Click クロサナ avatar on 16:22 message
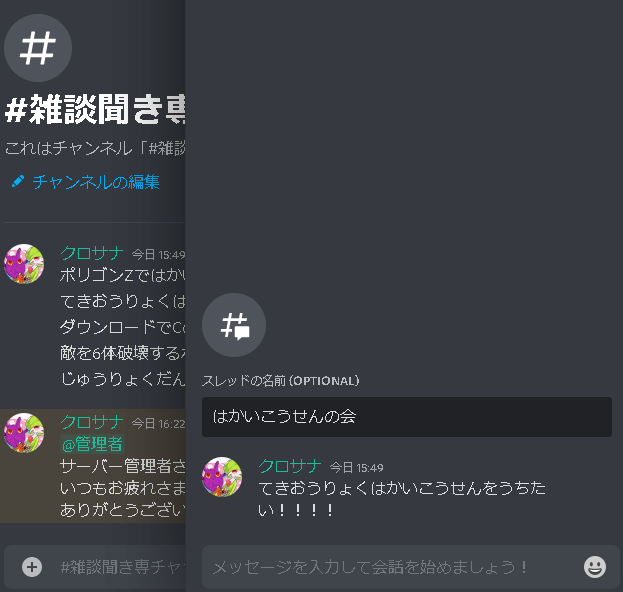The width and height of the screenshot is (623, 592). coord(24,433)
